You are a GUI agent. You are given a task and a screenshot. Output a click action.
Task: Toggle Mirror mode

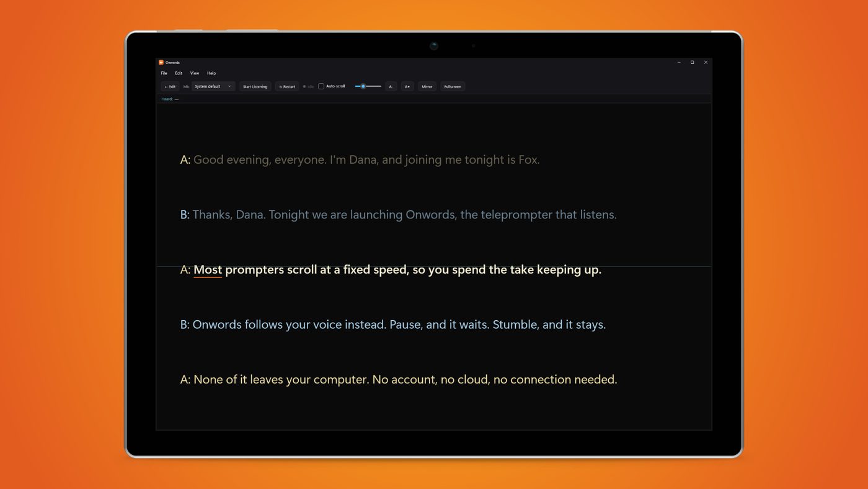point(427,86)
